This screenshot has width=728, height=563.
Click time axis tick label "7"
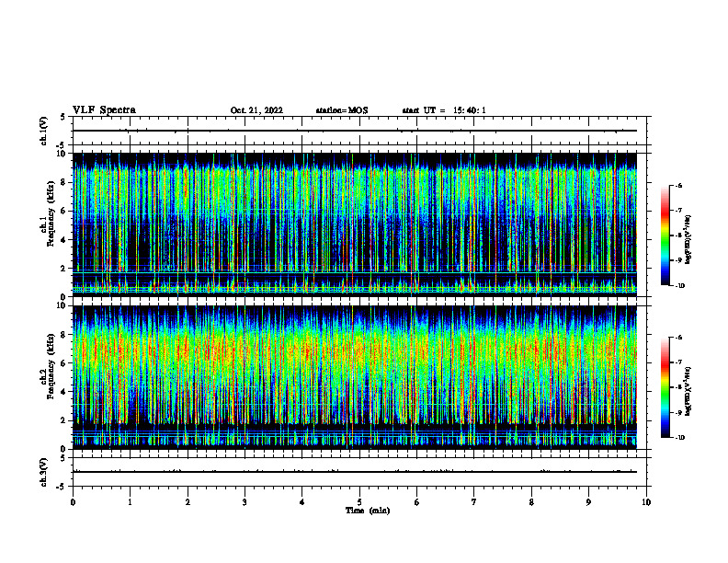coord(474,502)
